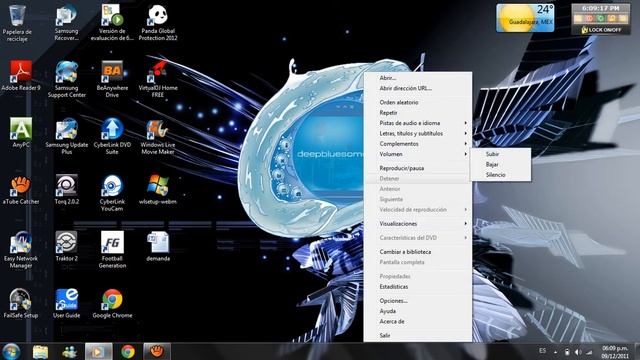Open the Guadalajara weather gadget
The width and height of the screenshot is (640, 360).
pos(525,18)
